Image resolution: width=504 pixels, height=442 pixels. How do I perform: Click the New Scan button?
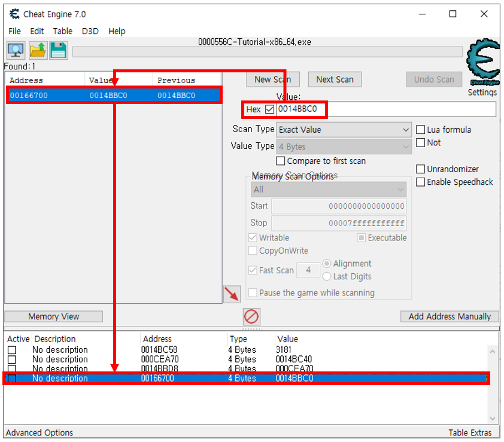pos(273,80)
